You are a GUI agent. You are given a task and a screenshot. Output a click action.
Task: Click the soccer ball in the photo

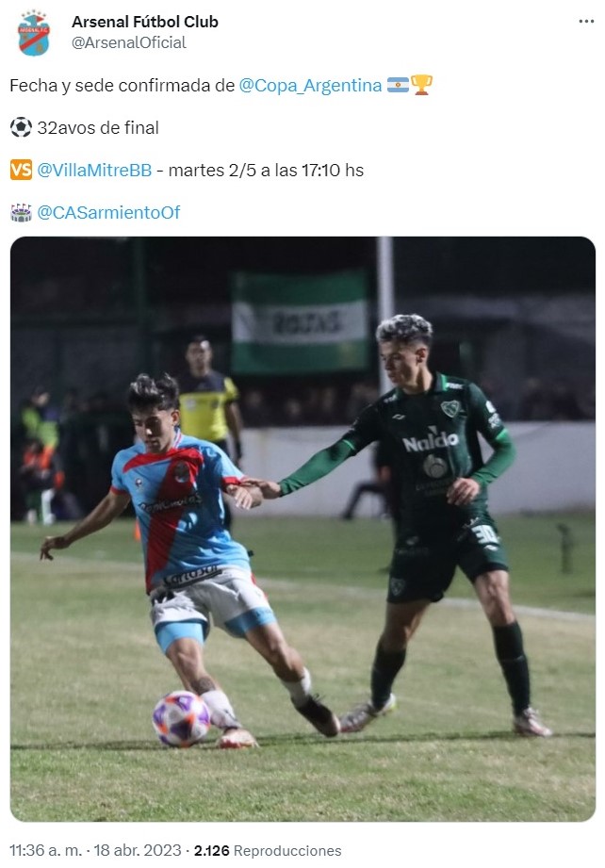[x=181, y=718]
